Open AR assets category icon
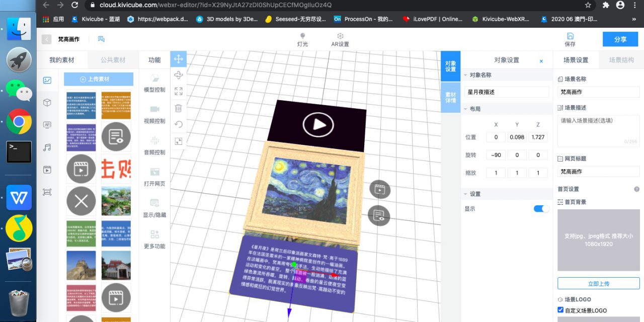The height and width of the screenshot is (322, 644). (x=47, y=125)
